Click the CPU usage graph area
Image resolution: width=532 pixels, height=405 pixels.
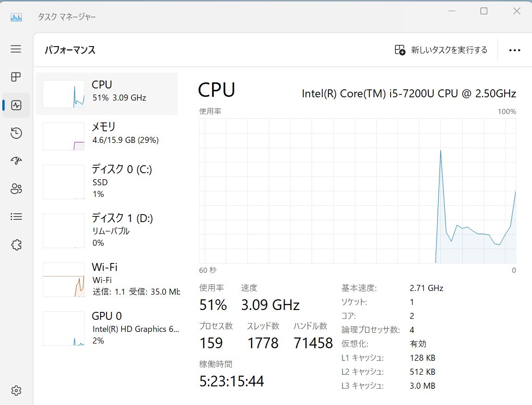pyautogui.click(x=357, y=190)
